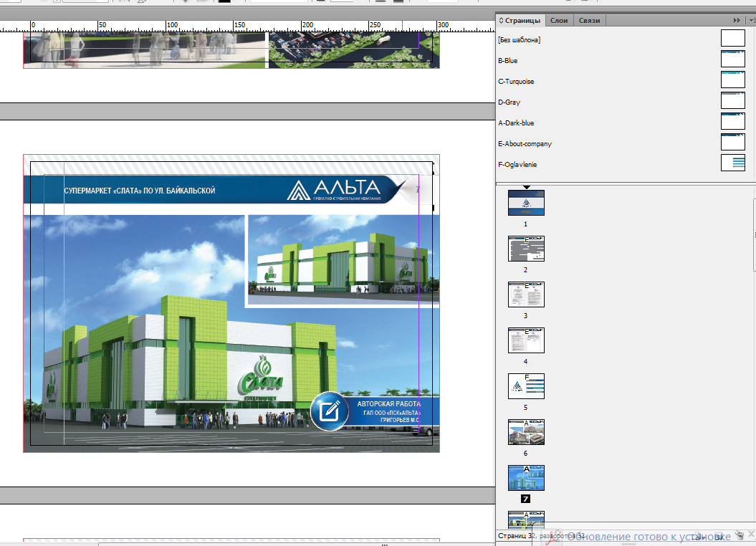Viewport: 756px width, 546px height.
Task: Select the small inset supermarket render image
Action: (x=343, y=261)
